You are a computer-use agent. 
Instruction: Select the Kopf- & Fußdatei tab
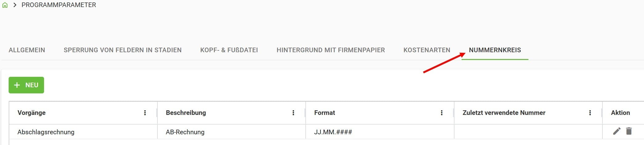pos(229,50)
